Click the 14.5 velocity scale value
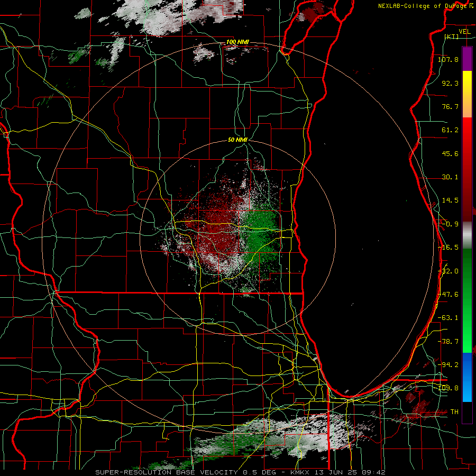This screenshot has height=476, width=476. [450, 200]
